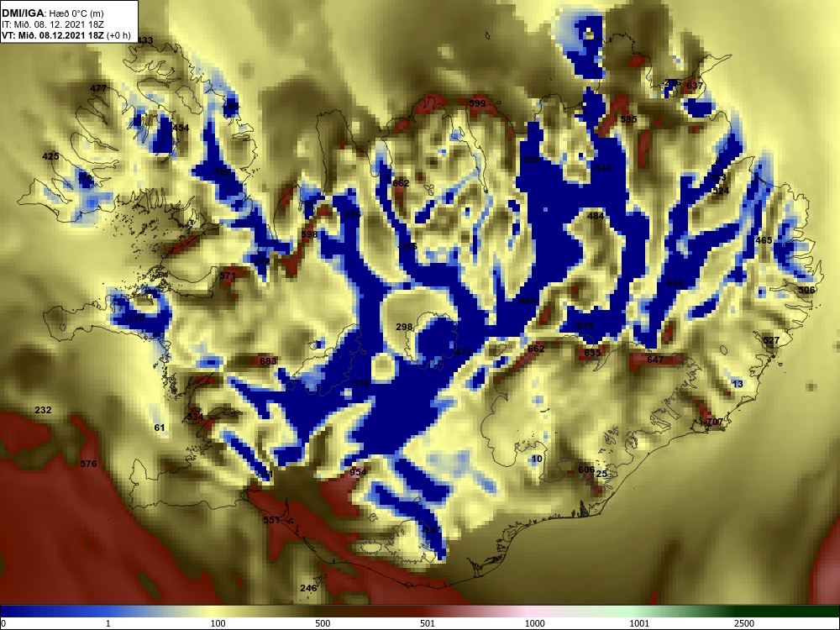Click the map value "599"
The width and height of the screenshot is (840, 630).
coord(477,103)
